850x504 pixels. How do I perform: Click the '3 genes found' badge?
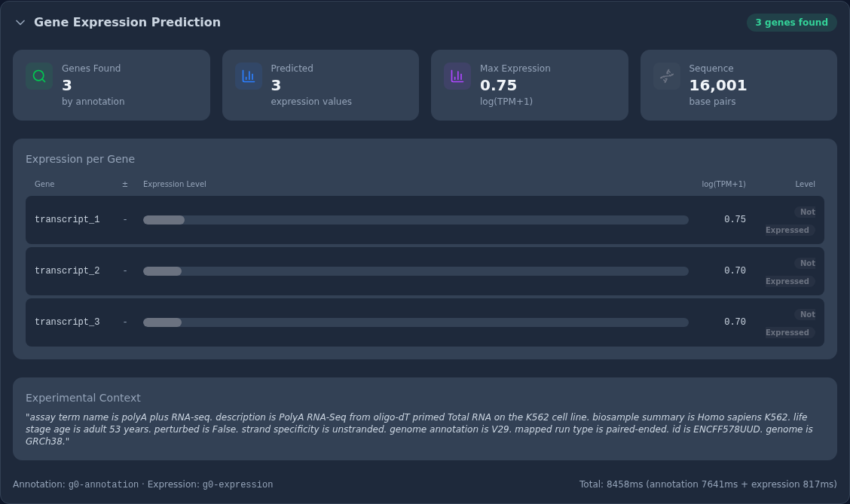pos(791,22)
